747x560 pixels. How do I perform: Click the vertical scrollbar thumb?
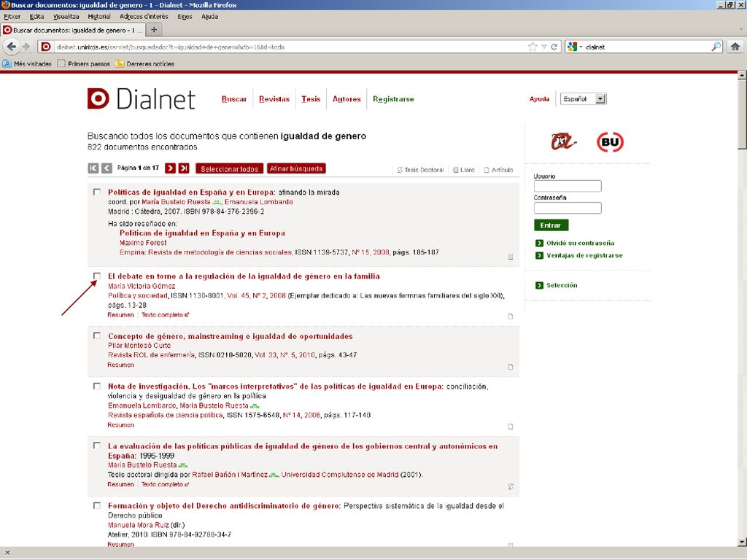742,114
